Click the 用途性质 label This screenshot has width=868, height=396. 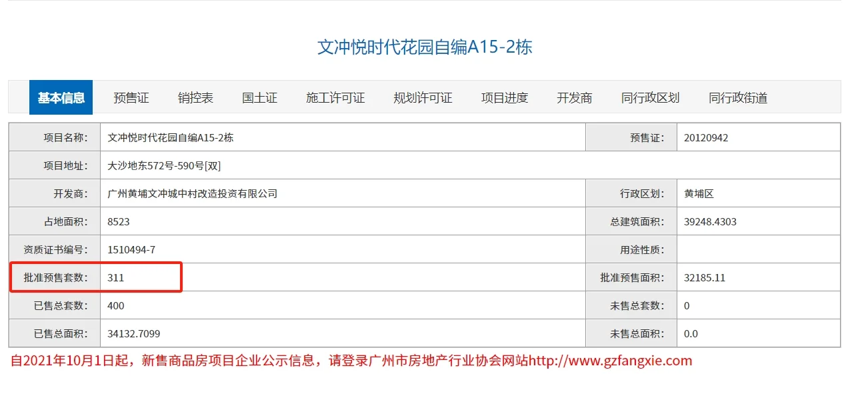point(643,250)
